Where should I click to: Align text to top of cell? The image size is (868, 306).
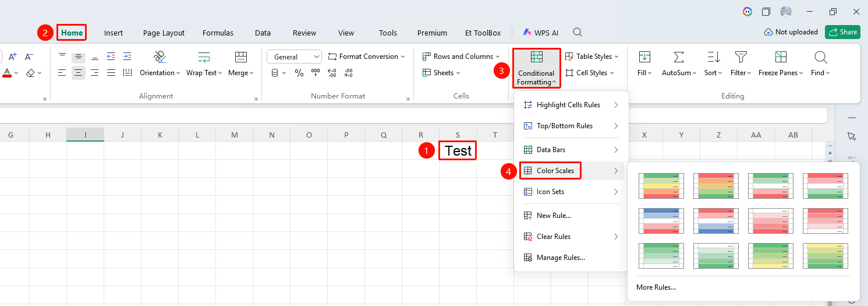coord(62,57)
